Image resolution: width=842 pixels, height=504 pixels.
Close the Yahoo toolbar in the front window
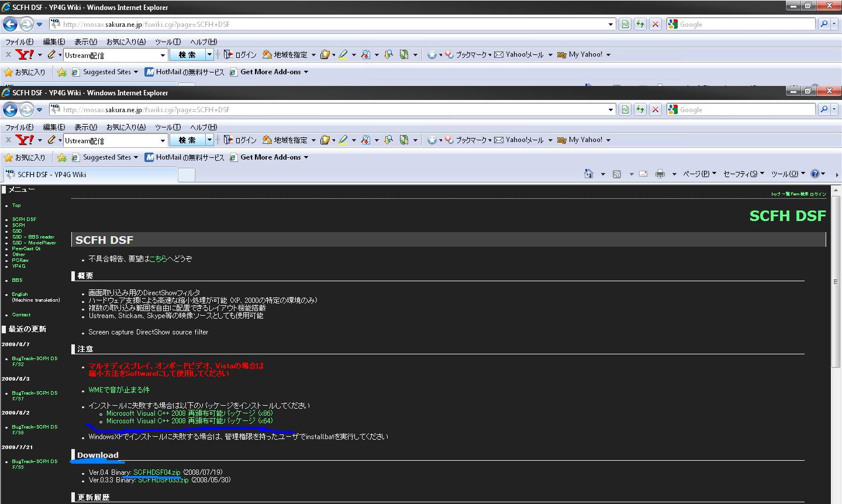coord(8,140)
